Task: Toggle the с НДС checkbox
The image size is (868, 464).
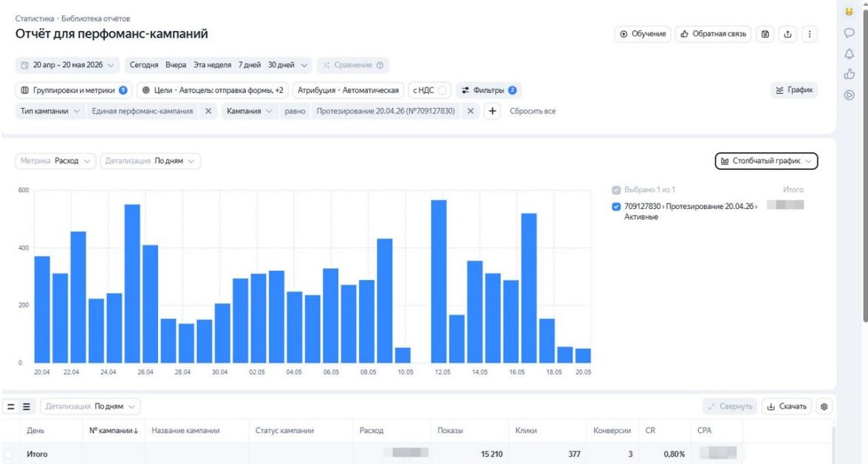Action: click(x=442, y=90)
